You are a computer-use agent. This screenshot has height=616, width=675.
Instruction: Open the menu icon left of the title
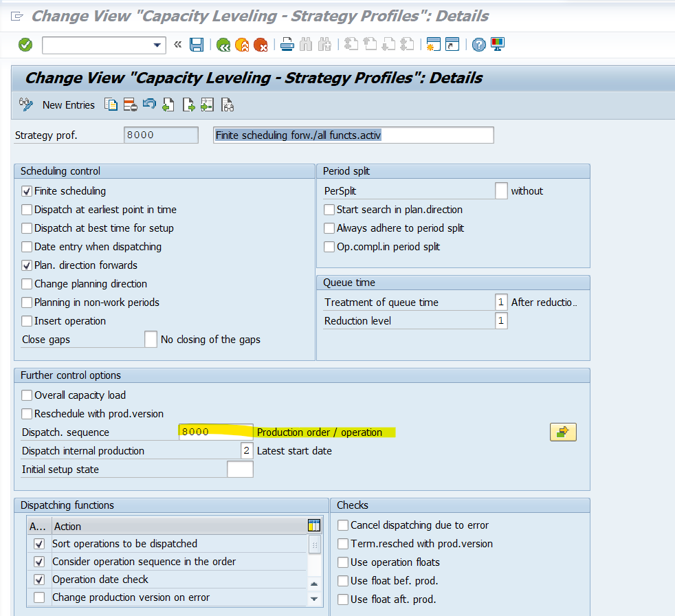pos(16,16)
